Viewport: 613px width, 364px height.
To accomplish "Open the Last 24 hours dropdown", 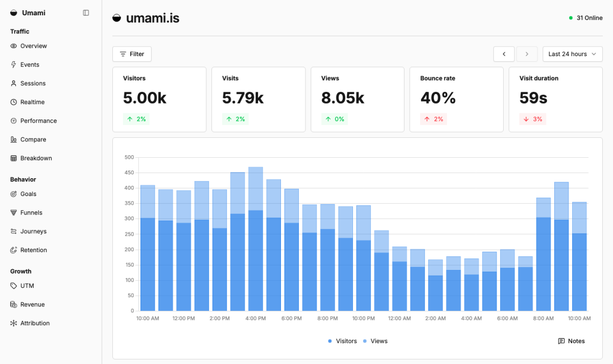I will click(573, 54).
